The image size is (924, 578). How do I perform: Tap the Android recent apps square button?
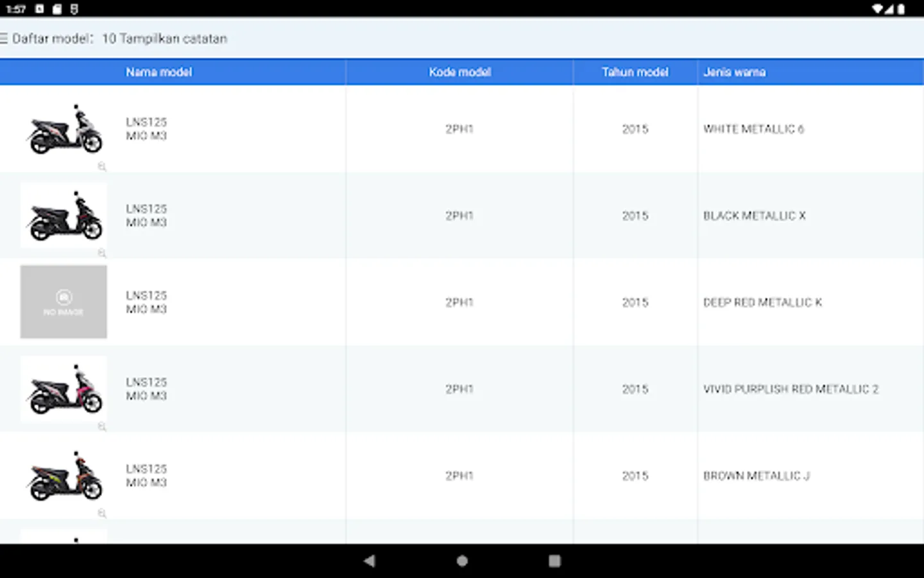point(555,561)
